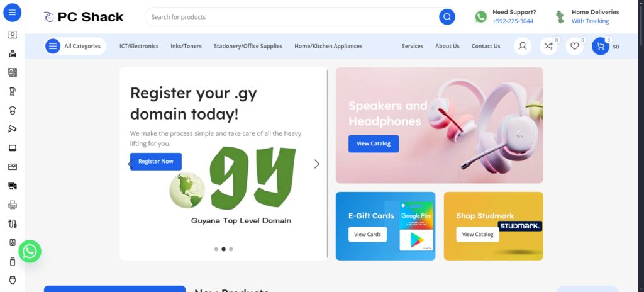The width and height of the screenshot is (644, 292).
Task: Open the ICT/Electronics menu item
Action: pos(139,46)
